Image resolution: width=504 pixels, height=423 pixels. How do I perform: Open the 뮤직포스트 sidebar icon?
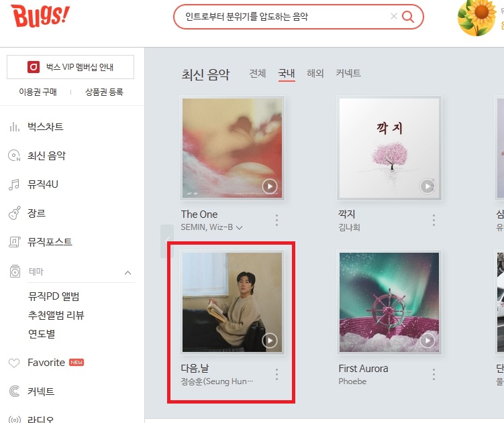pos(15,242)
